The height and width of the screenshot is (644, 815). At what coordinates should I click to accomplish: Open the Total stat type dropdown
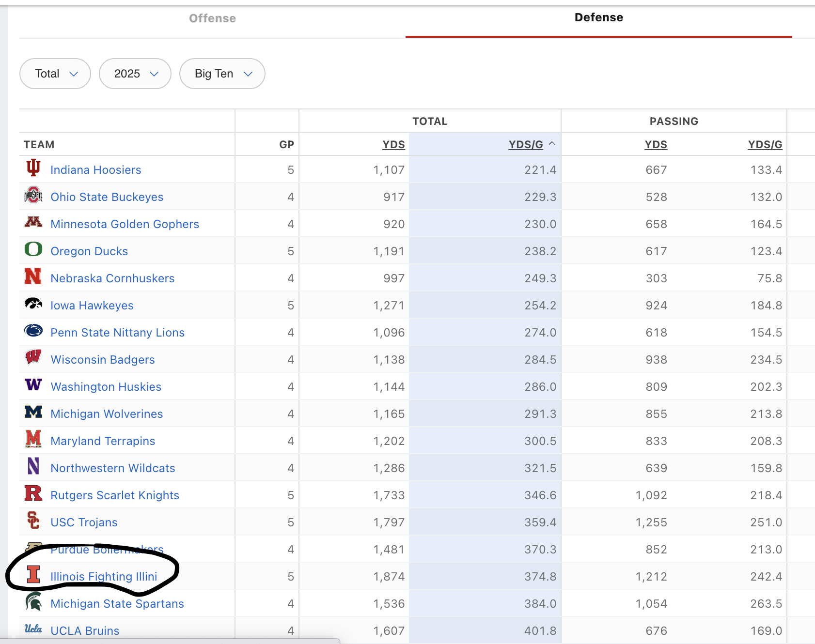55,74
